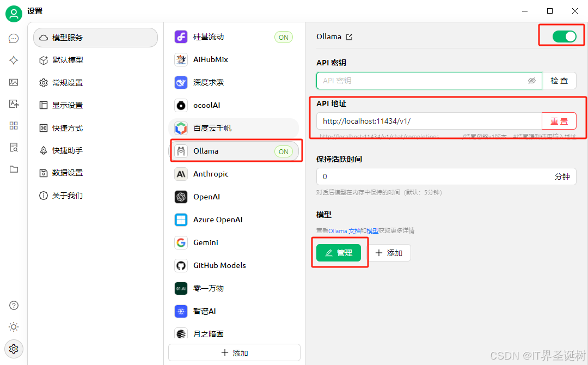Image resolution: width=588 pixels, height=365 pixels.
Task: Select 关于我们 settings section
Action: (96, 196)
